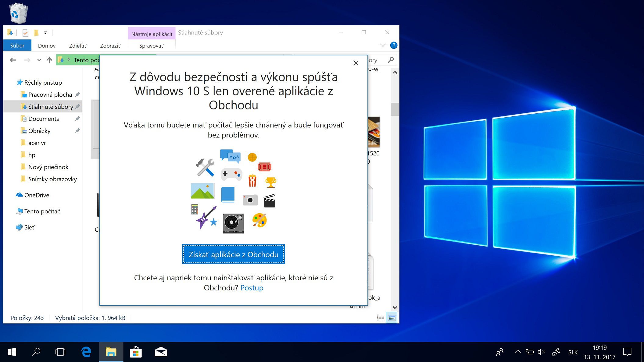Screen dimensions: 644x362
Task: Click the pin icon next to Documents
Action: coord(77,119)
